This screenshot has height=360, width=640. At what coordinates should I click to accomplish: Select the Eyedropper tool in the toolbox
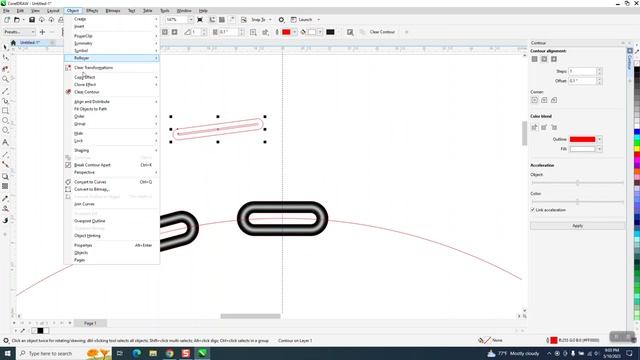point(5,198)
